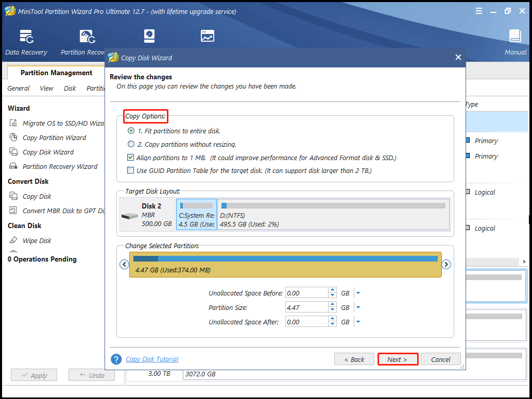Toggle Align partitions to 1 MB checkbox
The image size is (532, 399).
pyautogui.click(x=131, y=158)
